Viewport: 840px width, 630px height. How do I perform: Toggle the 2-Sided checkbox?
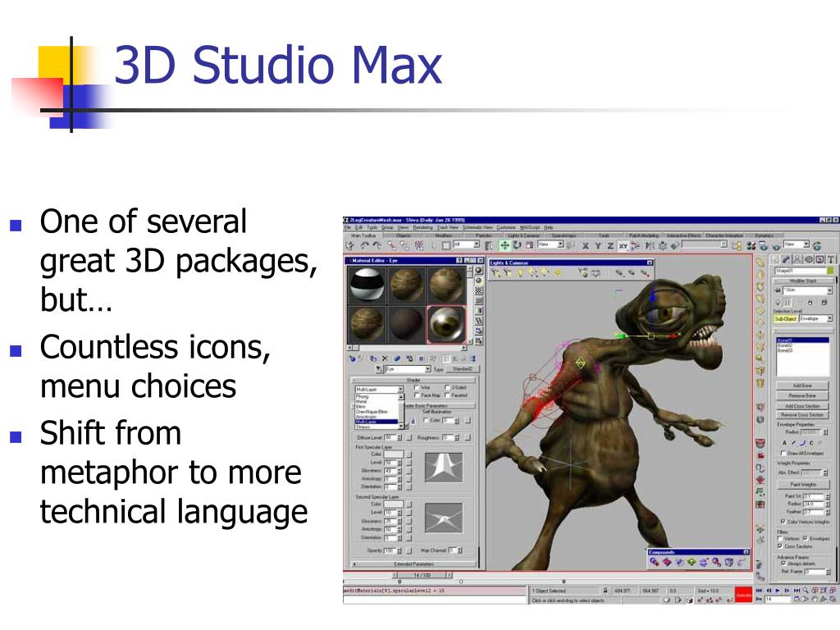point(447,387)
